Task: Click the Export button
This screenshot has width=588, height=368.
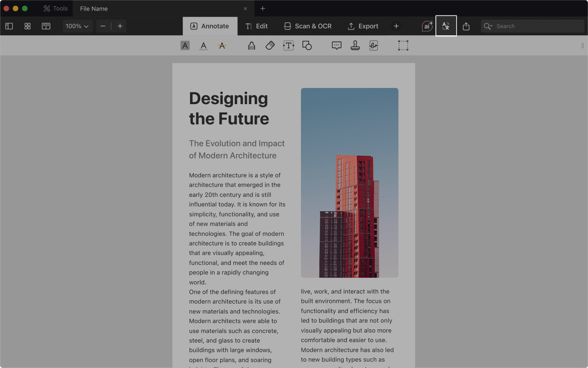Action: point(363,26)
